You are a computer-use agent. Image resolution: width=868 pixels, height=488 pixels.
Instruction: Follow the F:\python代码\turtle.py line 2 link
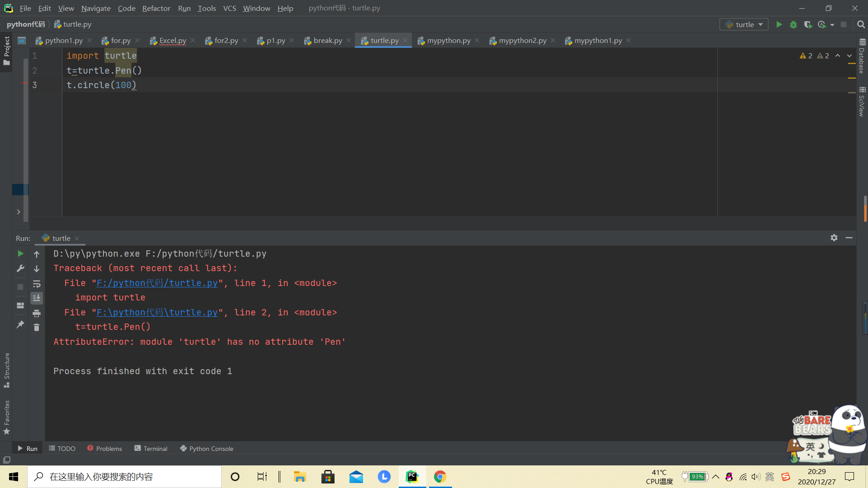[157, 313]
